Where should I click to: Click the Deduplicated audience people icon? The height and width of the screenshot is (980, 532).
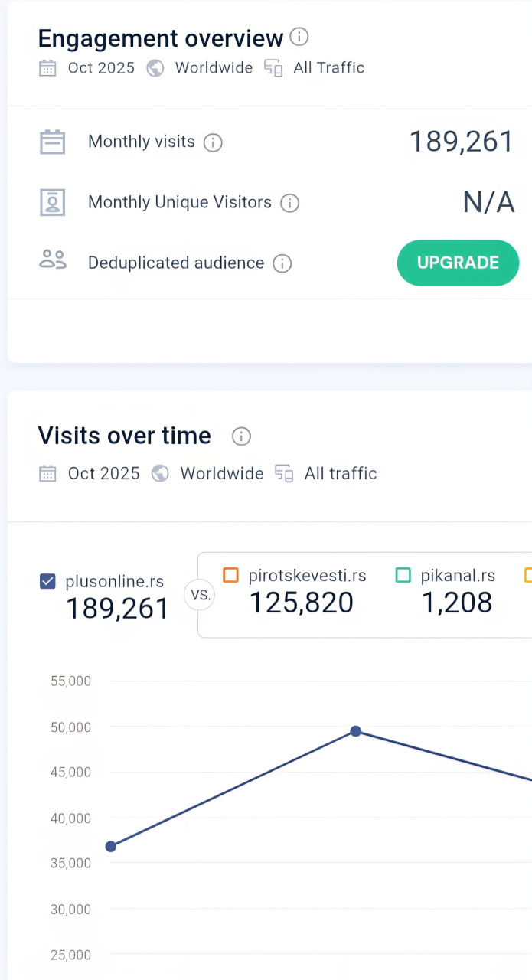[52, 260]
